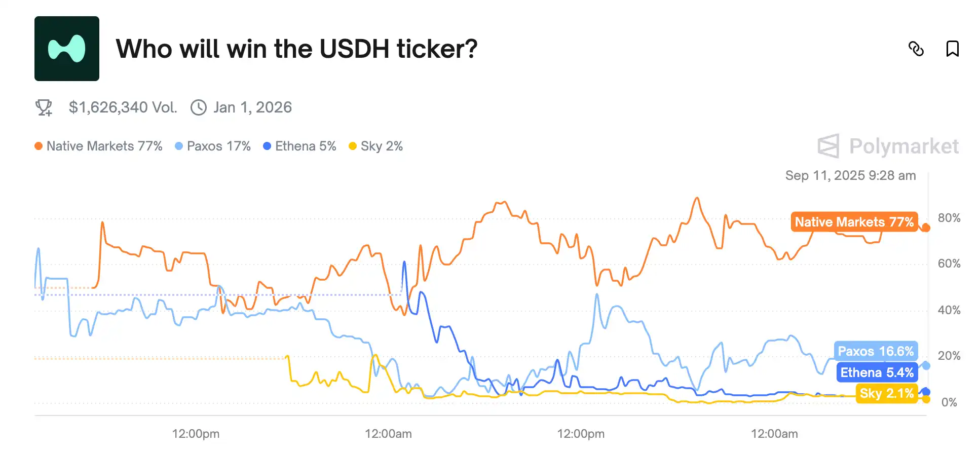Open the market title 'Who will win the USDH ticker?'
Image resolution: width=980 pixels, height=451 pixels.
click(296, 49)
